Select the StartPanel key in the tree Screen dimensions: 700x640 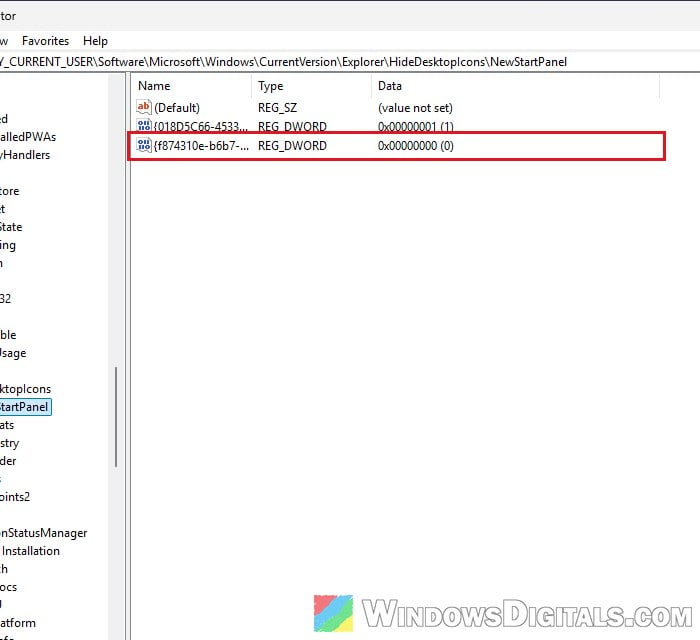[x=25, y=407]
